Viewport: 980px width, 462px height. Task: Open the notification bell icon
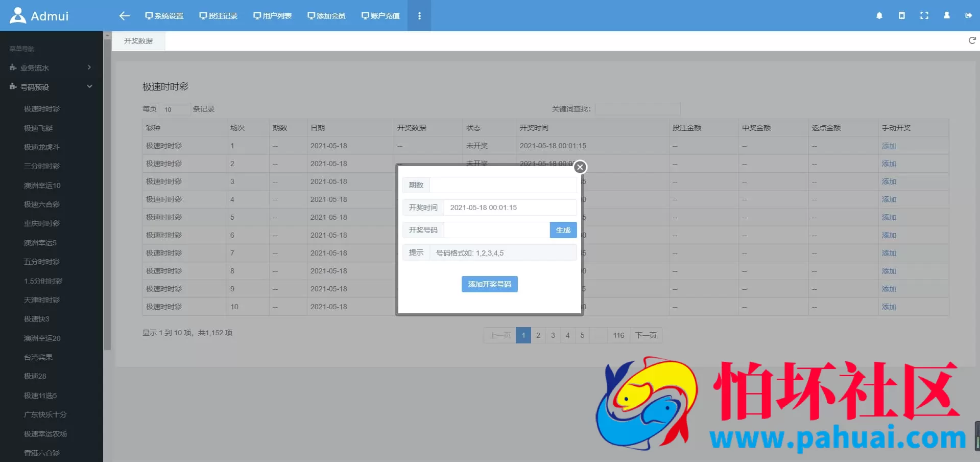point(879,16)
